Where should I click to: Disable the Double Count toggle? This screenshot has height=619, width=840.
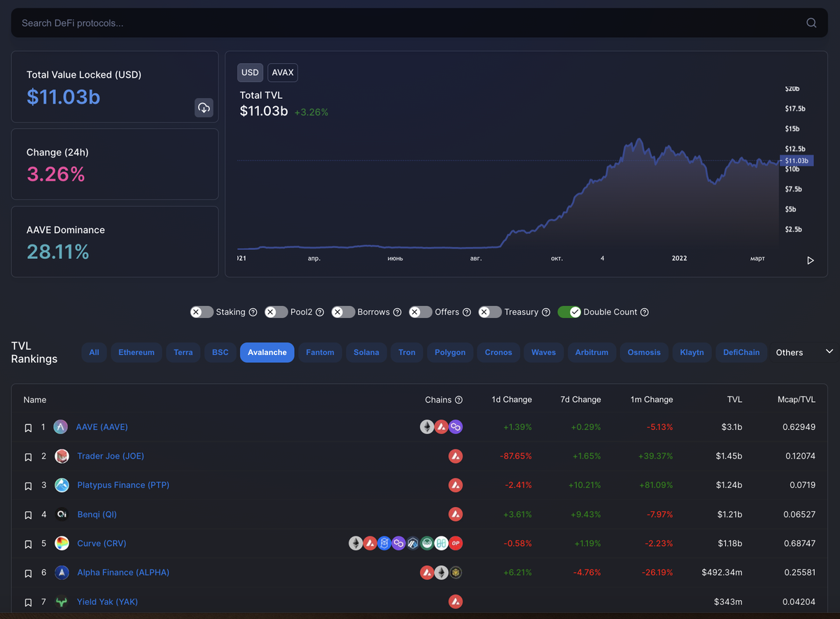click(x=569, y=312)
